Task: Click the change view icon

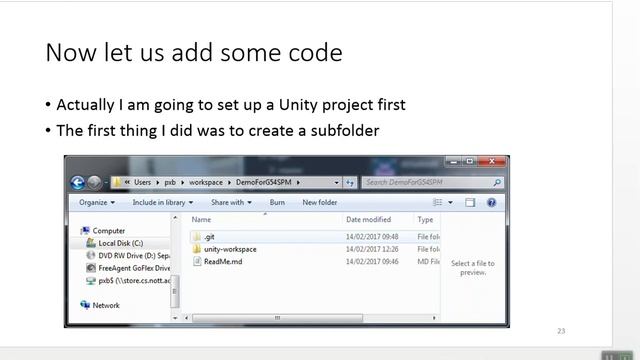Action: [438, 202]
